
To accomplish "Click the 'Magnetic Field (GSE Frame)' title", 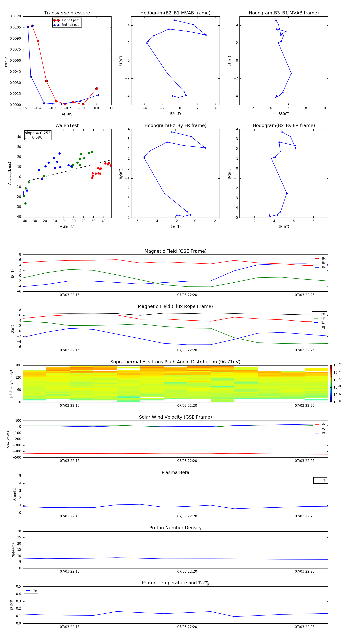I will (175, 251).
